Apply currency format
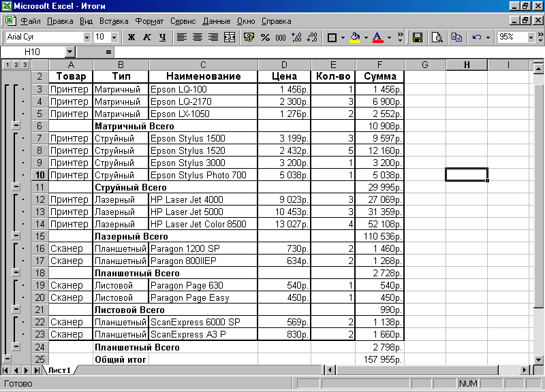This screenshot has width=545, height=392. (249, 37)
